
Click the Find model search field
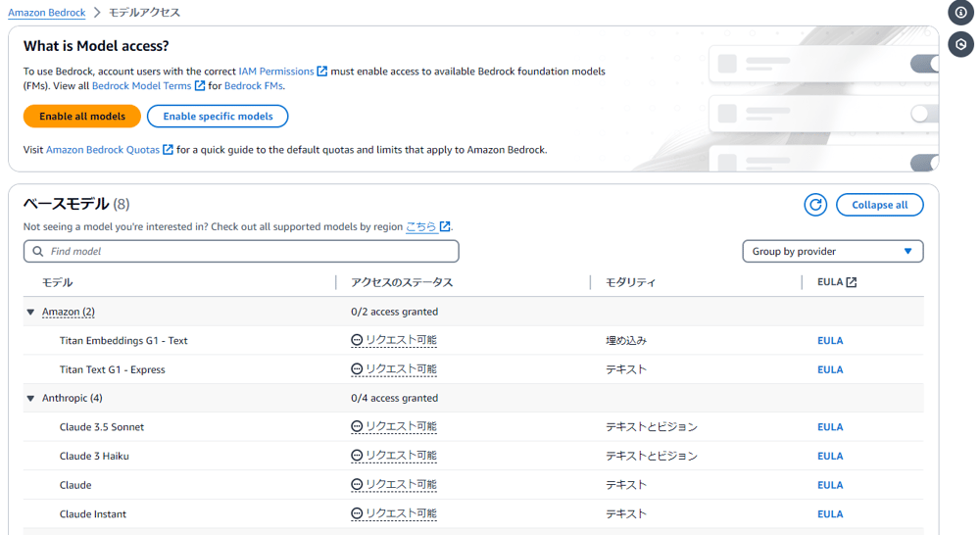[241, 251]
